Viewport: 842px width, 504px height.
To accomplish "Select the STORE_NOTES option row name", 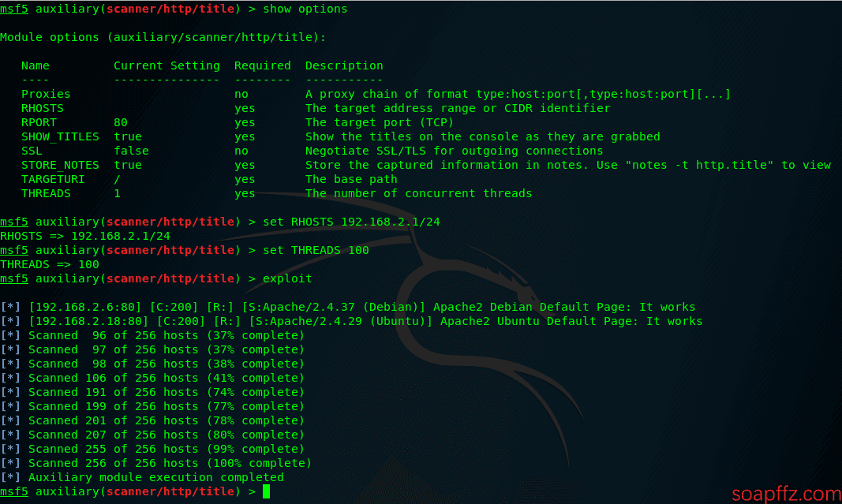I will [x=60, y=166].
